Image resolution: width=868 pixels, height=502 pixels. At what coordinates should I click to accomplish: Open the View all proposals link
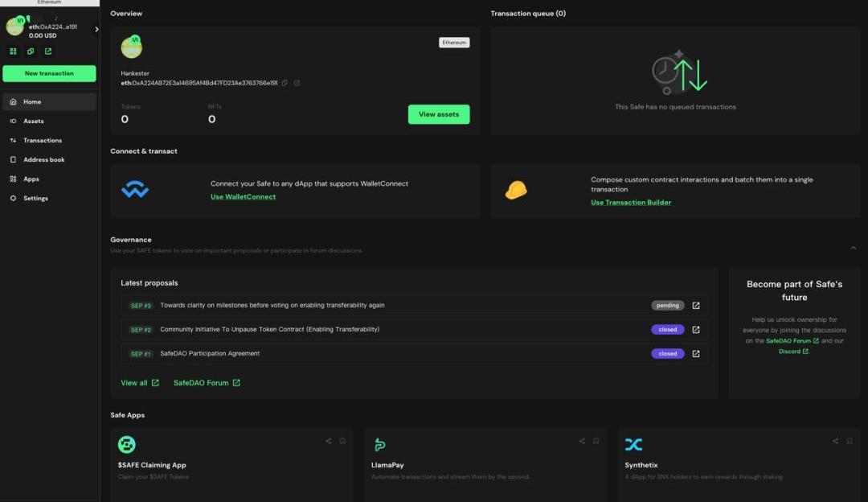(x=140, y=383)
